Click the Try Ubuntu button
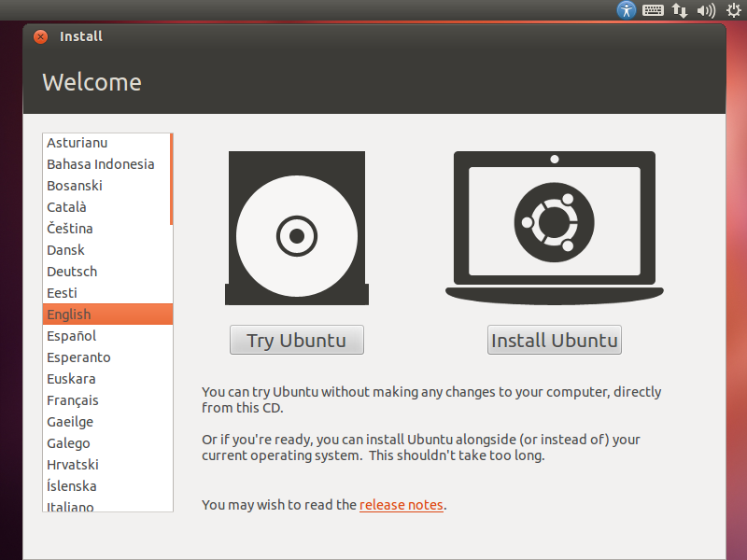 click(297, 340)
